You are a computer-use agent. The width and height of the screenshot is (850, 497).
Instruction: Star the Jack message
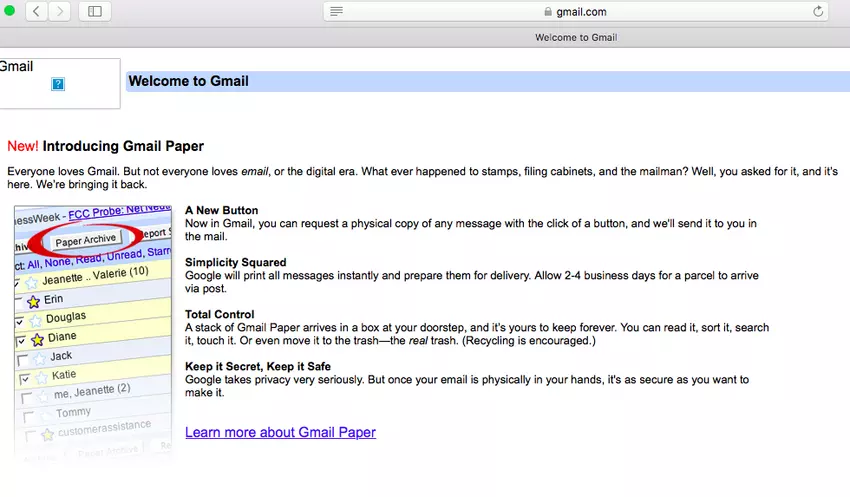(40, 359)
